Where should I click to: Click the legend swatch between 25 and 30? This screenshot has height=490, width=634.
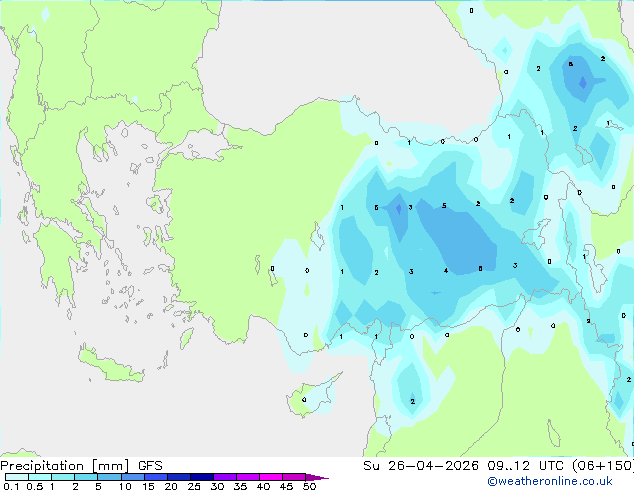point(202,477)
